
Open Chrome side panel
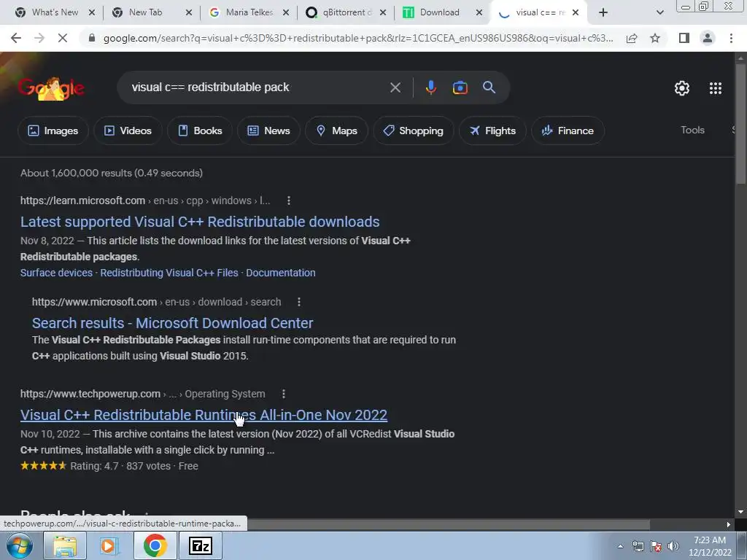[684, 38]
